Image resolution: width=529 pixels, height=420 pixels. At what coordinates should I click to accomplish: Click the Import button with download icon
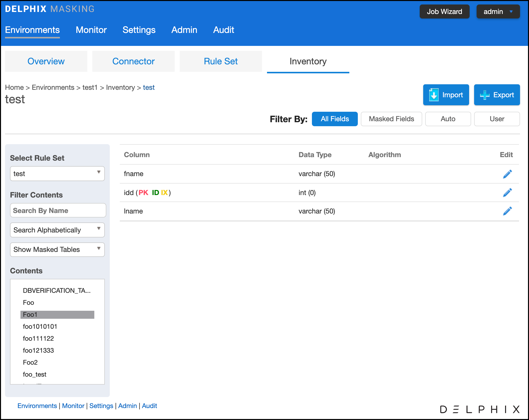pyautogui.click(x=446, y=95)
